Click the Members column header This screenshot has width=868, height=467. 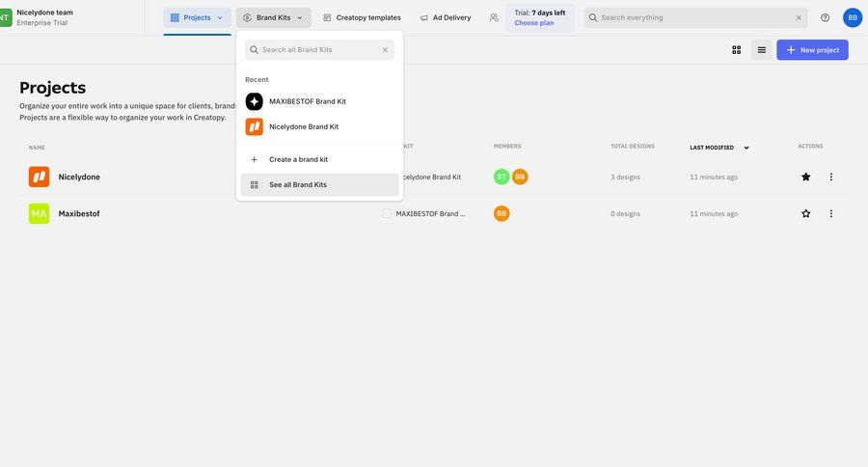point(507,147)
